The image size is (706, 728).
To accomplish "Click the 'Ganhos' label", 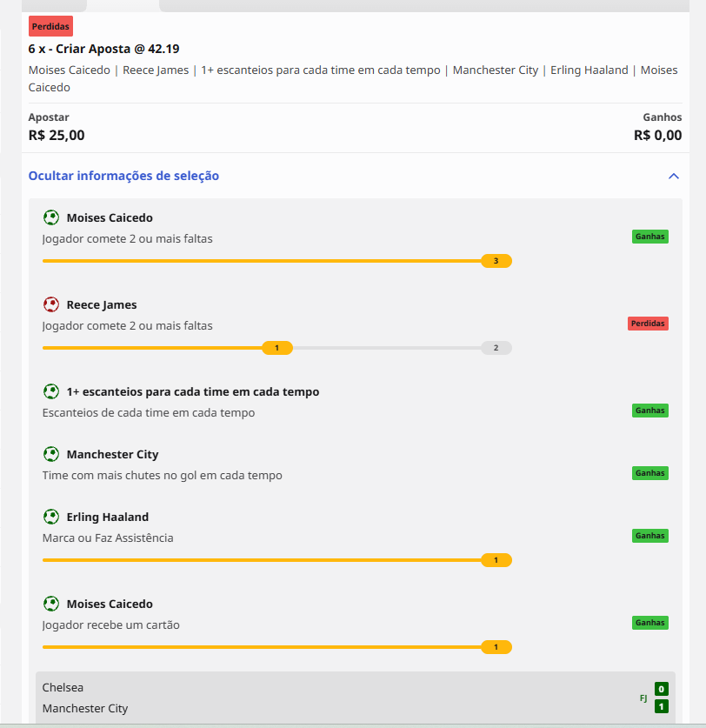I will tap(663, 117).
